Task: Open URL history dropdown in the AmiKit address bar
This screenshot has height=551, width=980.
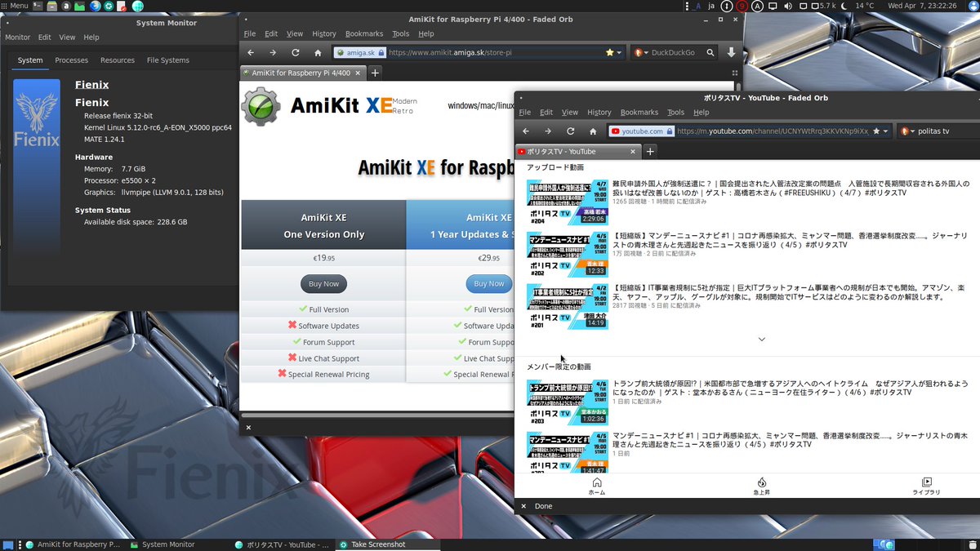Action: (x=620, y=52)
